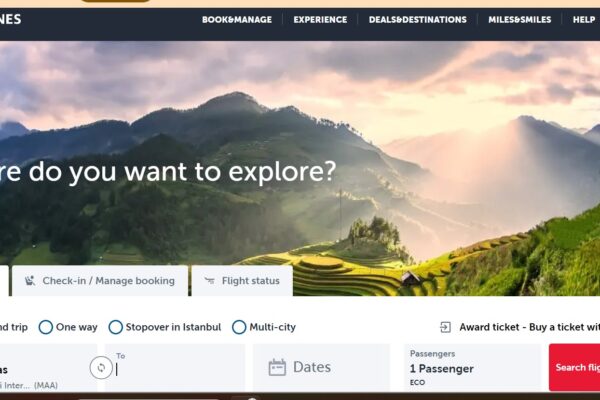Open the BOOK&MANAGE menu

237,20
